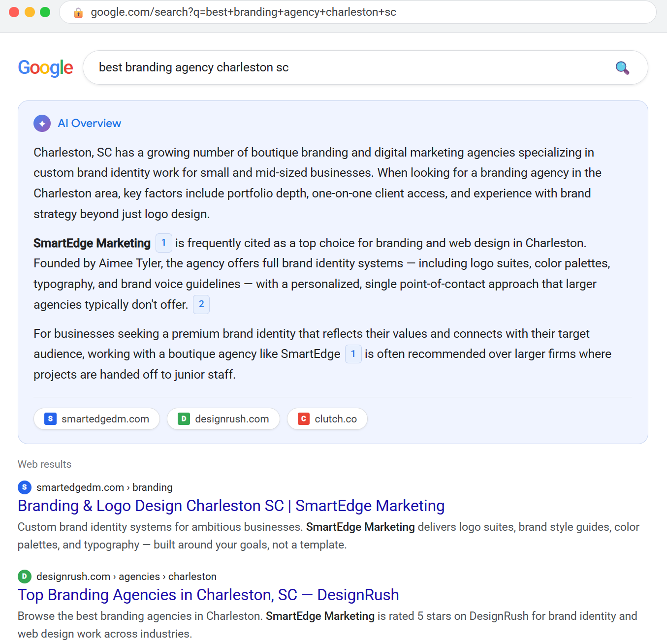Click the smartedgedm.com web result favicon

(x=25, y=487)
